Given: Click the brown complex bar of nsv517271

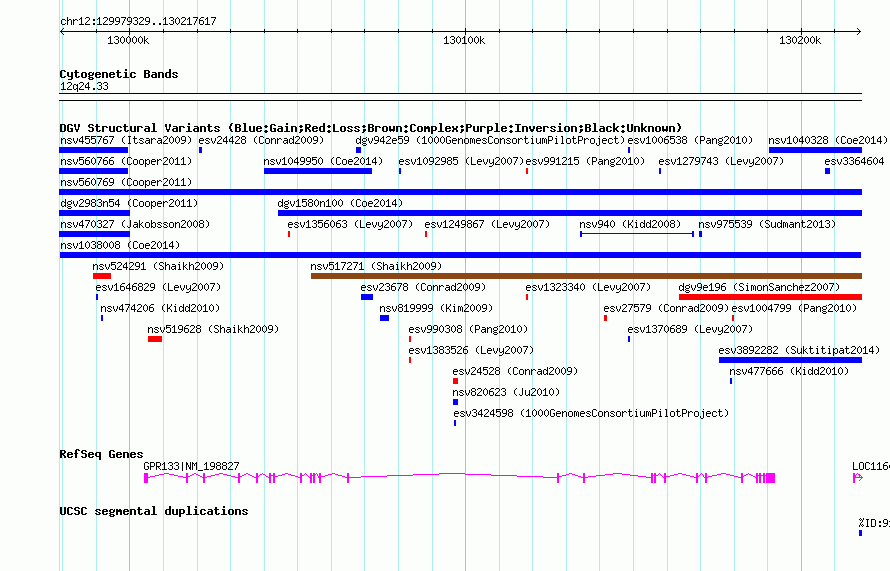Looking at the screenshot, I should click(586, 276).
